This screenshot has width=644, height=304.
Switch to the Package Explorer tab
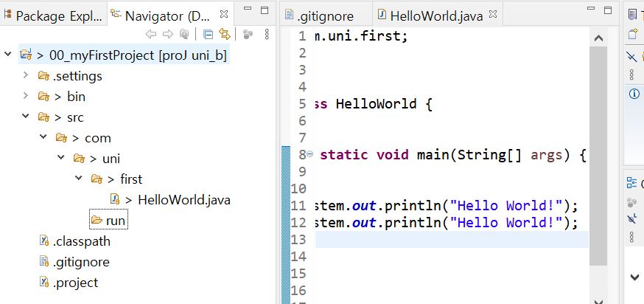click(52, 15)
